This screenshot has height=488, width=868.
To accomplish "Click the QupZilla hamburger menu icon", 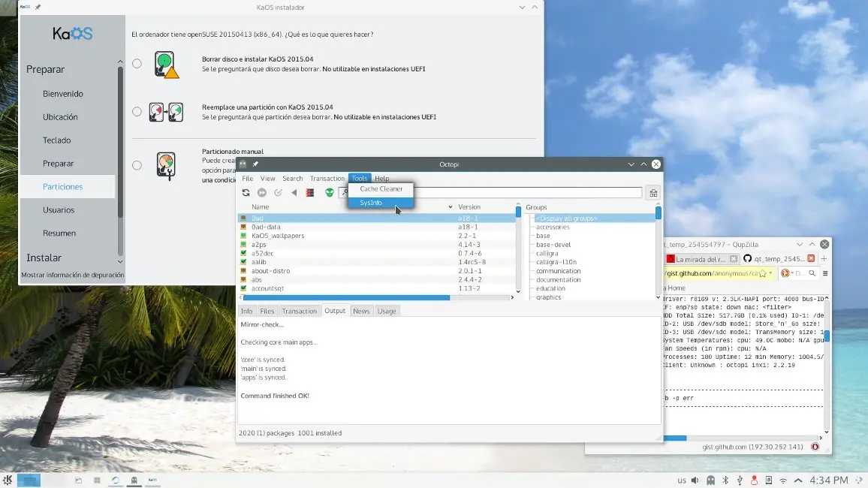I will click(824, 273).
